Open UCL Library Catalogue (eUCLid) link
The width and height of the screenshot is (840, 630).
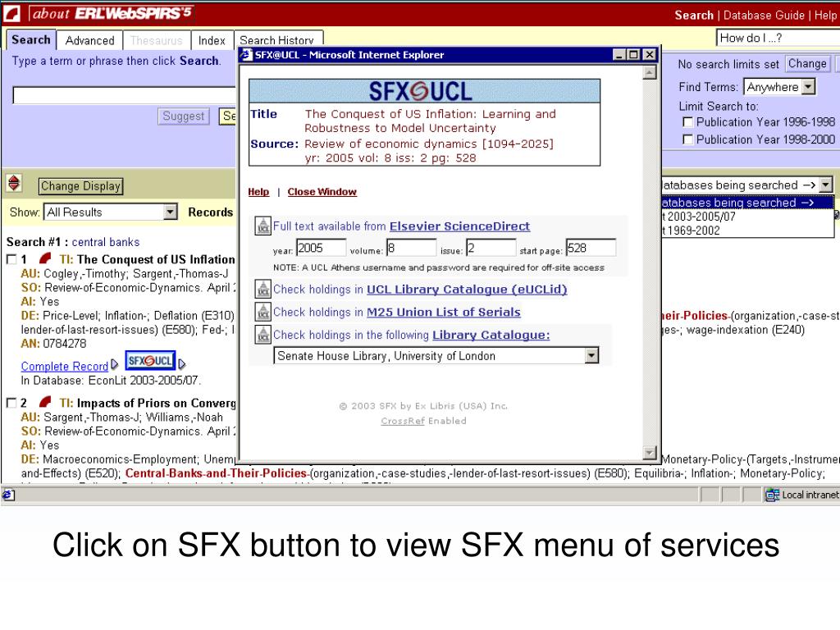(x=467, y=290)
